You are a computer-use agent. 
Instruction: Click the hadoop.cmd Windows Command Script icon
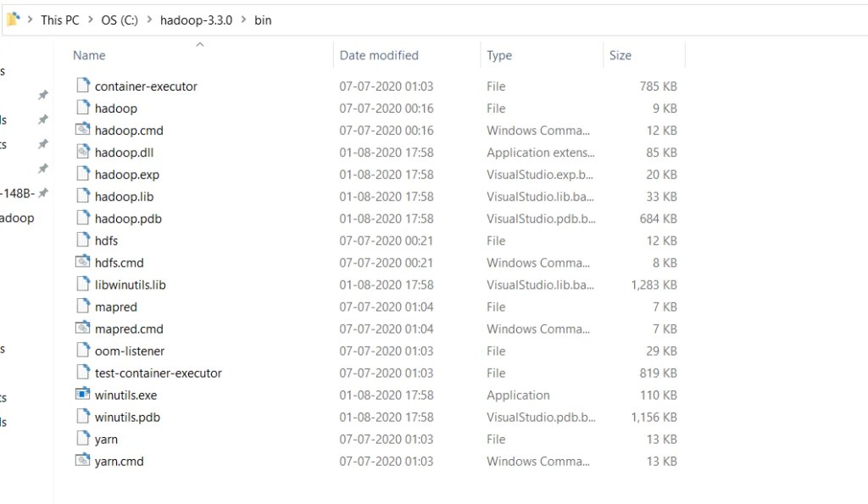[84, 130]
